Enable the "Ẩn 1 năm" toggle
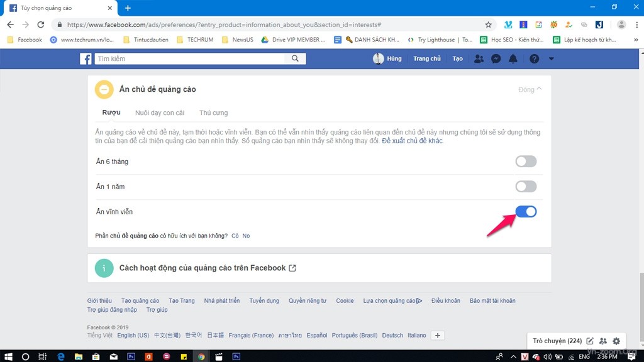The height and width of the screenshot is (362, 644). (x=526, y=187)
